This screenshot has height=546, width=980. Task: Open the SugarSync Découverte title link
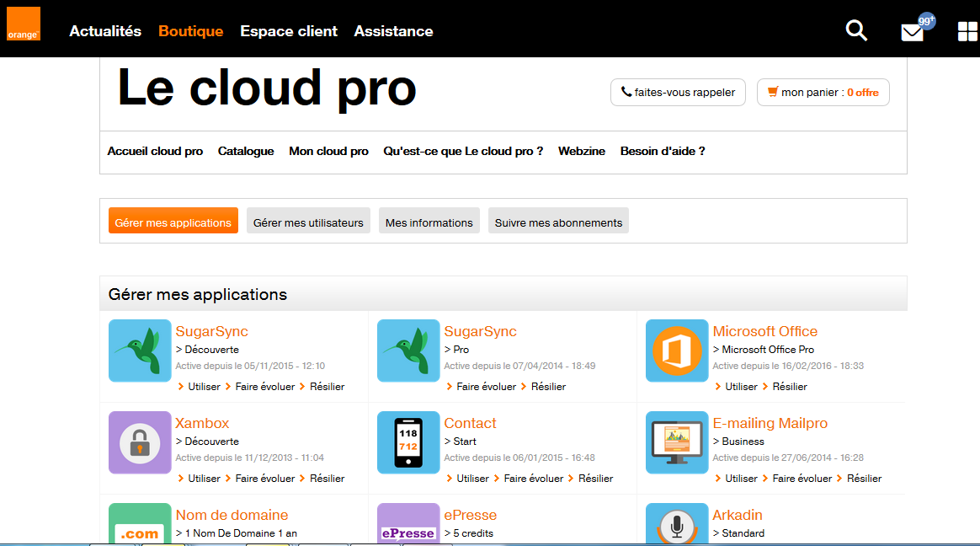click(x=212, y=331)
